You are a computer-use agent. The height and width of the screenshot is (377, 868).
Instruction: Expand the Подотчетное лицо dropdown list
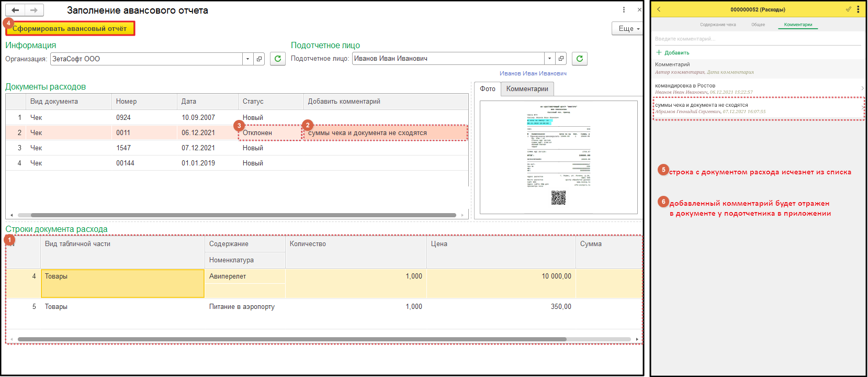click(x=549, y=59)
